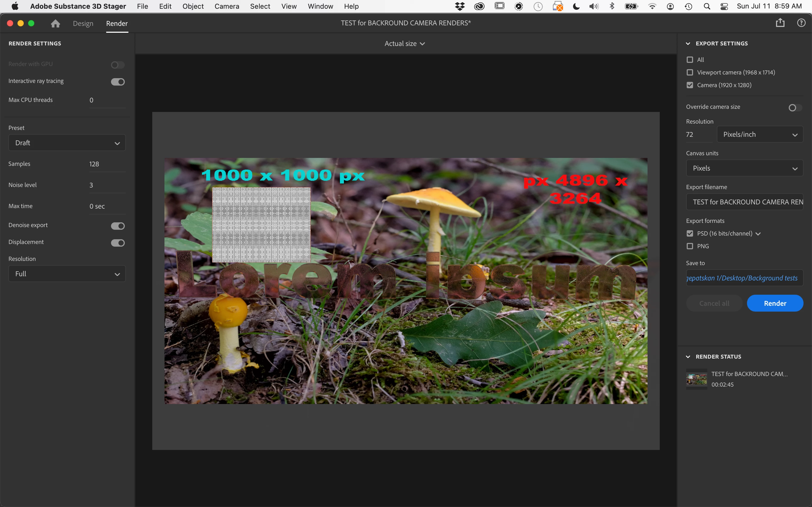Open the Draft preset dropdown
Screen dimensions: 812x507
(67, 143)
